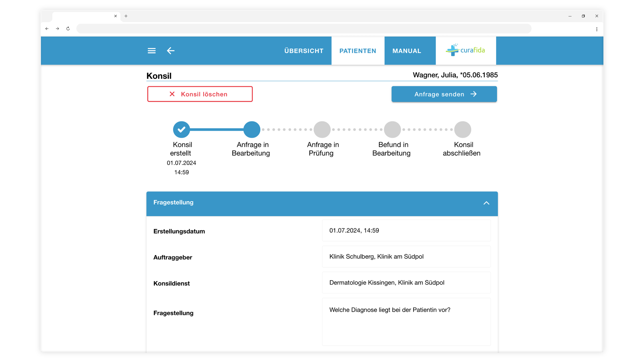Image resolution: width=644 pixels, height=362 pixels.
Task: Reload the browser page
Action: tap(68, 29)
